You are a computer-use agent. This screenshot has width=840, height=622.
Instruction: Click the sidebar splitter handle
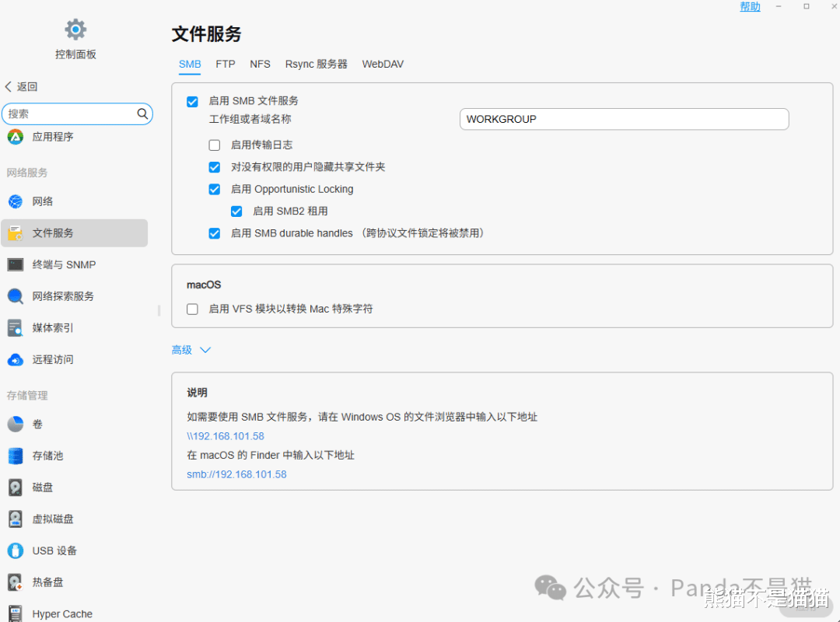pos(159,311)
